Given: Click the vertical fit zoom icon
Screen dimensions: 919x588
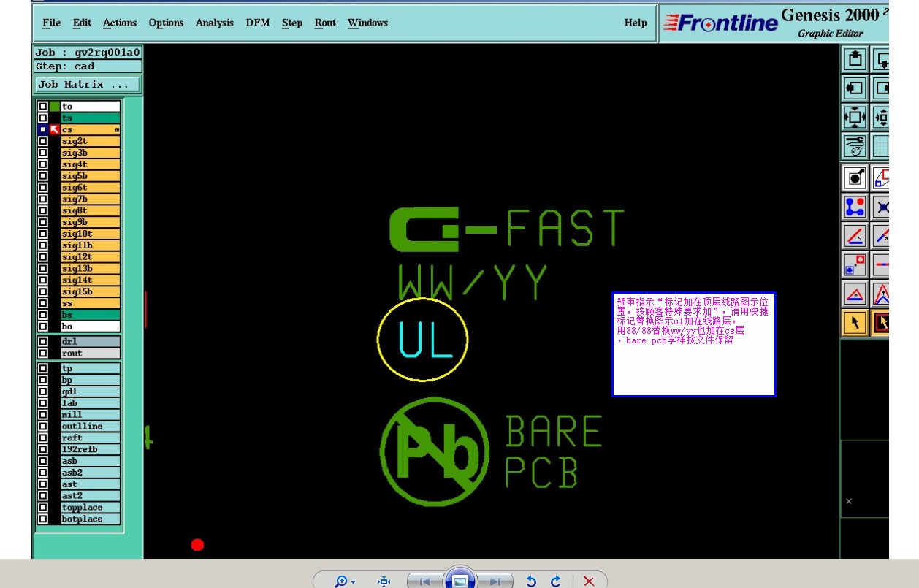Looking at the screenshot, I should 881,117.
